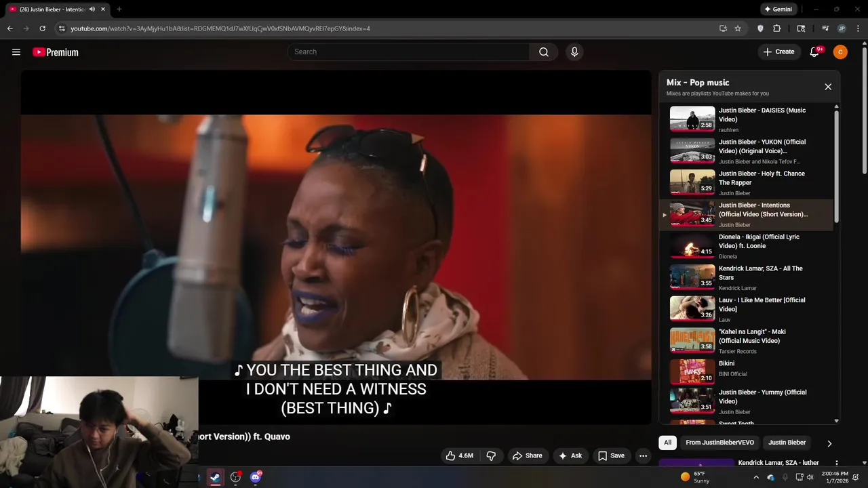Close the Mix - Pop music panel

tap(828, 87)
